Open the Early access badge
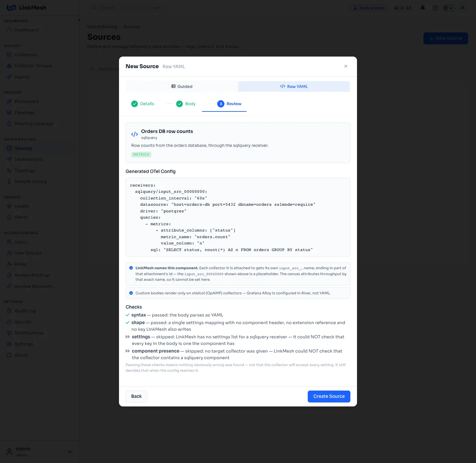Screen dimensions: 476x463 [369, 8]
